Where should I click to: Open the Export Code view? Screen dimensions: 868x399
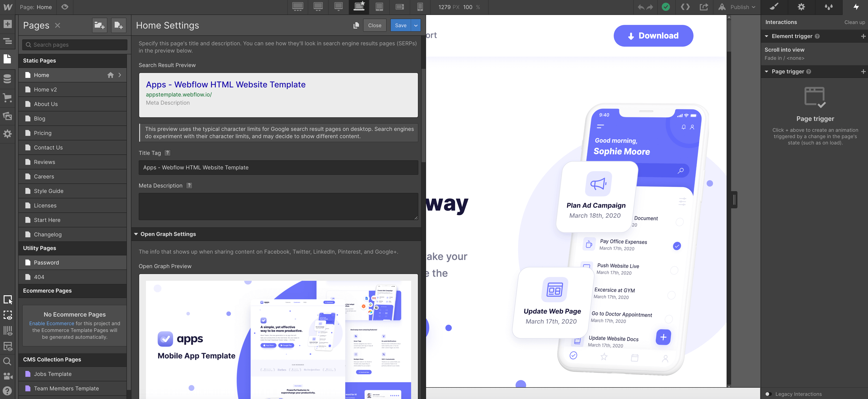click(x=685, y=7)
